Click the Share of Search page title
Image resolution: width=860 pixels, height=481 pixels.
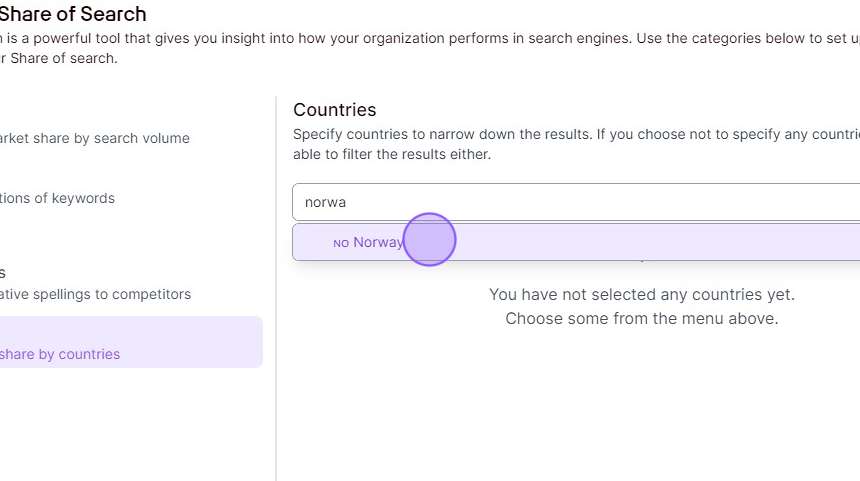(73, 14)
